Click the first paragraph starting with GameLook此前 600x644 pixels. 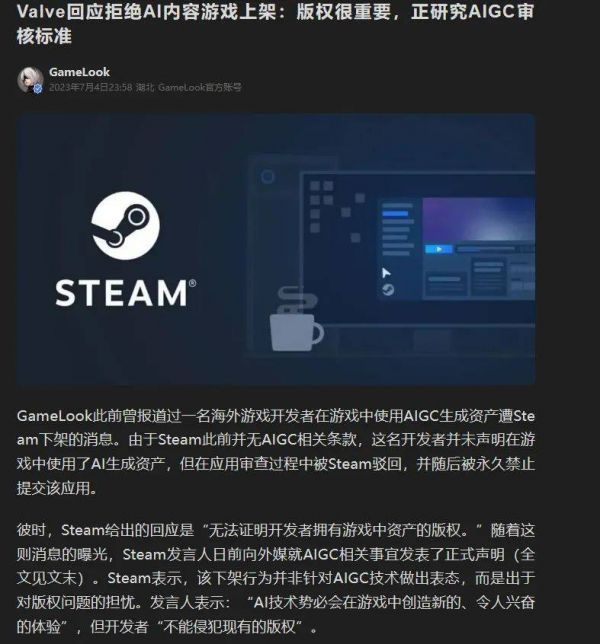pyautogui.click(x=276, y=452)
